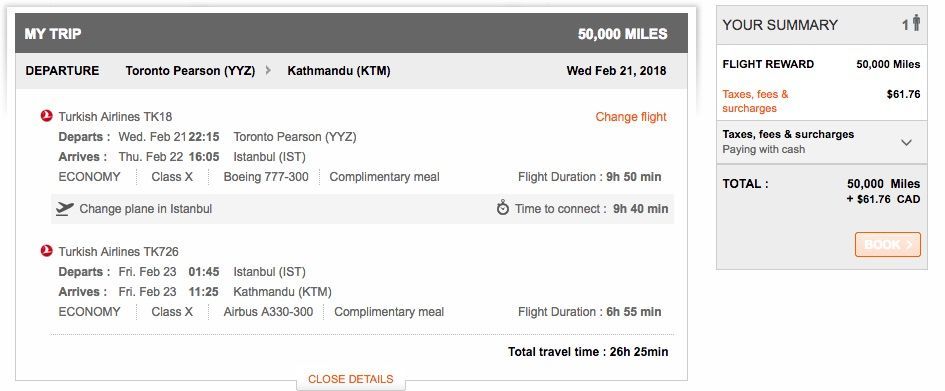This screenshot has height=391, width=945.
Task: Click the Turkish Airlines TK726 flight title
Action: 119,252
